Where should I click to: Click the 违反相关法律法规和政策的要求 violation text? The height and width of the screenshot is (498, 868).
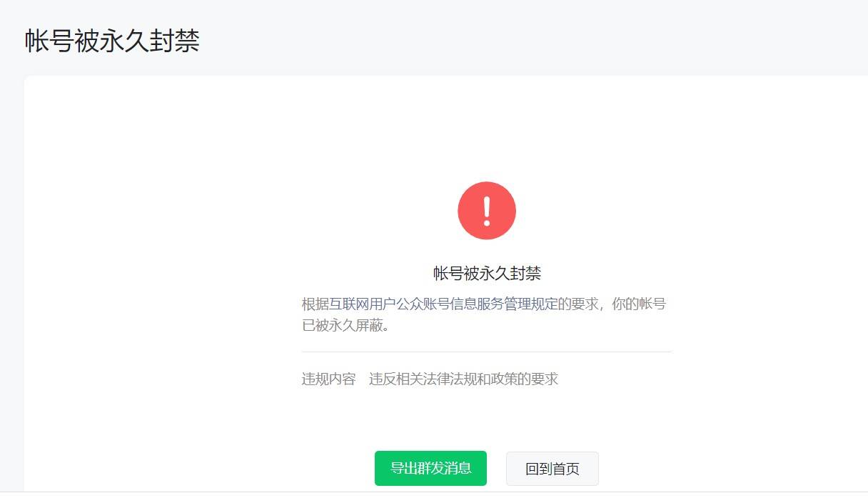click(463, 379)
